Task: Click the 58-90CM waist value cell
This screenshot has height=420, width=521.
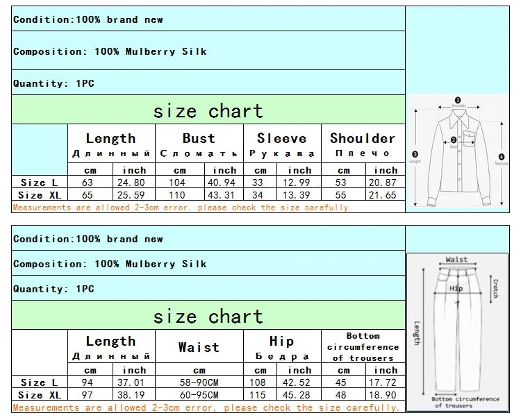Action: pyautogui.click(x=199, y=383)
